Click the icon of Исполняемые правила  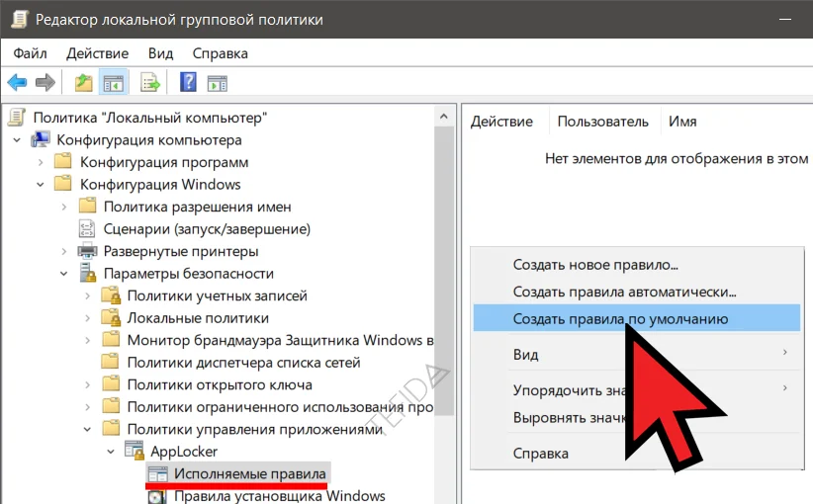[x=157, y=473]
